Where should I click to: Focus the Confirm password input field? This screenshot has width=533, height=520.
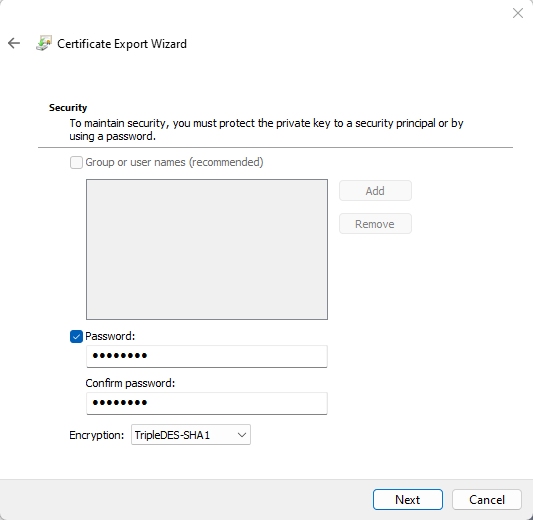(x=207, y=403)
